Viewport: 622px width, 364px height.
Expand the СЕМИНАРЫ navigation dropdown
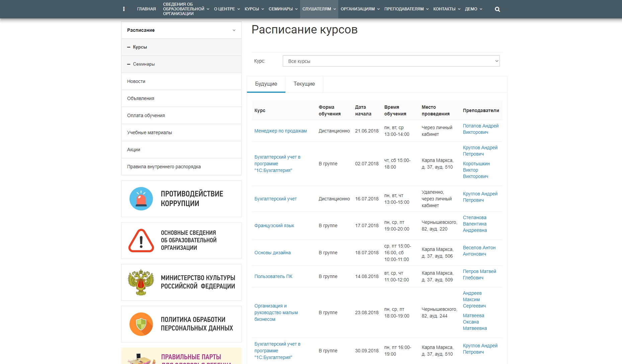pos(283,9)
